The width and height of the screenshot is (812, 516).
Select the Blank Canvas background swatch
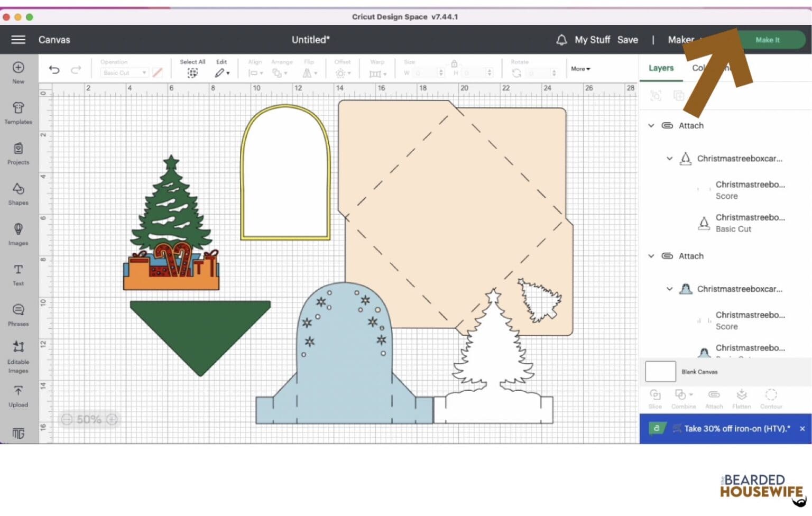[659, 371]
